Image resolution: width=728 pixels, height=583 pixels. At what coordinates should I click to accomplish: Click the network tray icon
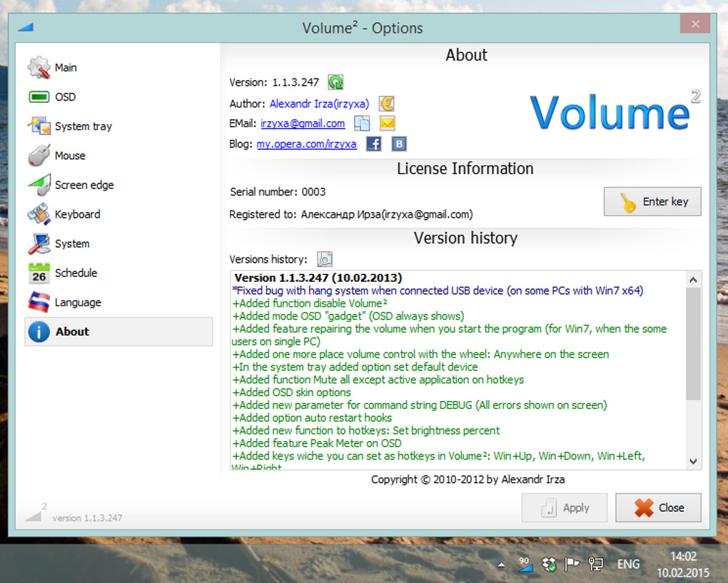(595, 564)
